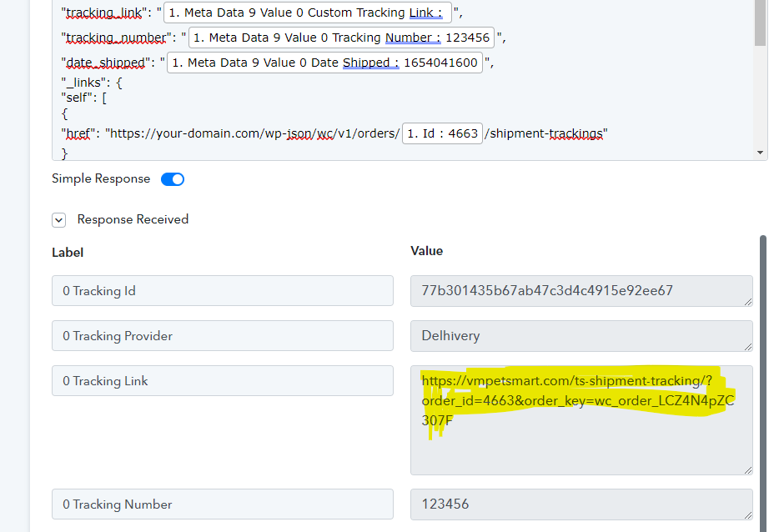
Task: Click the Response Received heading text
Action: tap(133, 219)
